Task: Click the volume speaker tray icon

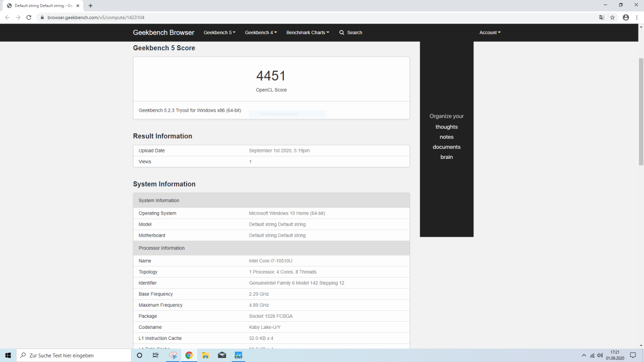Action: point(600,355)
